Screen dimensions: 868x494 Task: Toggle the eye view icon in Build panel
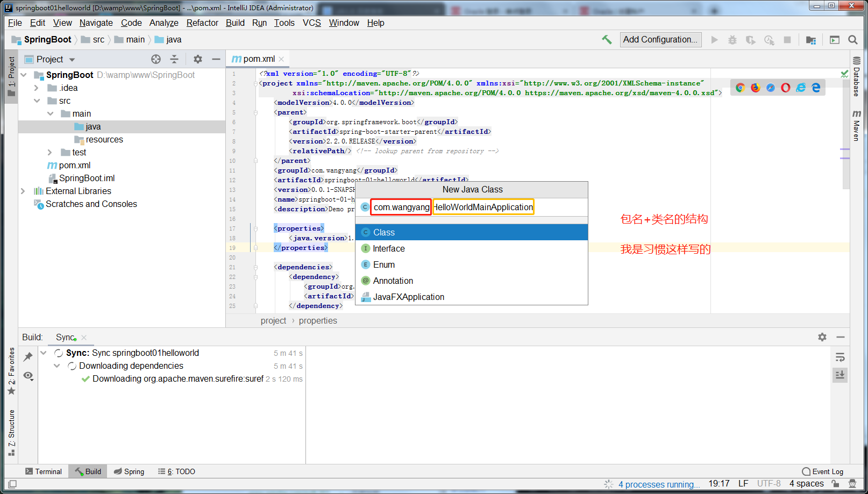click(29, 376)
